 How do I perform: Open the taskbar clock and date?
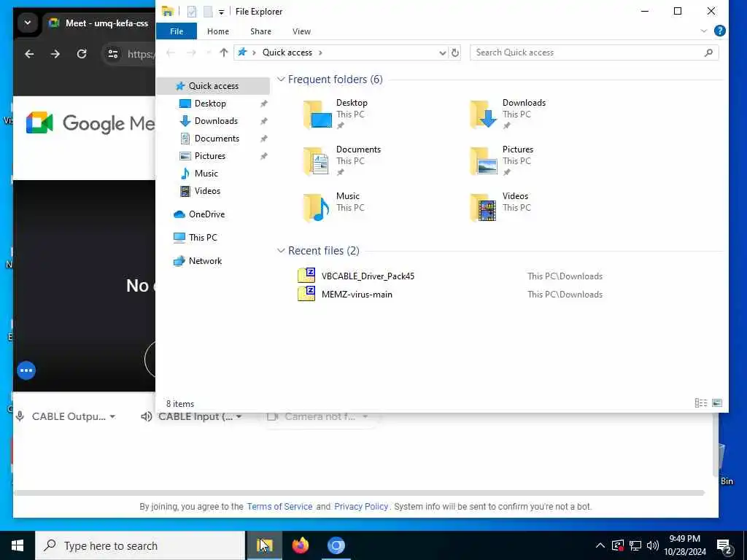[684, 545]
